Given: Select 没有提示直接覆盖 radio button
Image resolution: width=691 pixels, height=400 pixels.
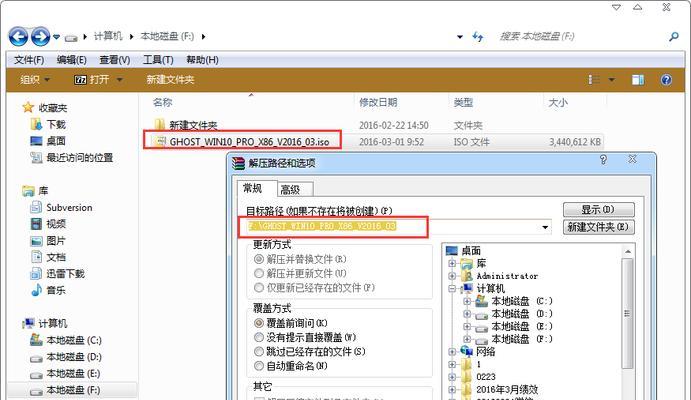Looking at the screenshot, I should click(x=259, y=337).
